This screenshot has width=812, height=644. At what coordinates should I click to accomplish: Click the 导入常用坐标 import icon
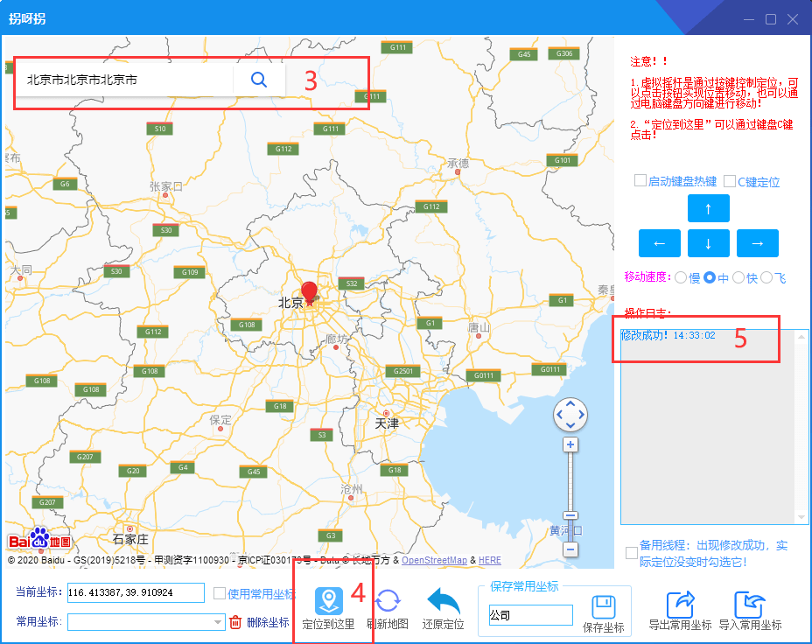coord(750,604)
